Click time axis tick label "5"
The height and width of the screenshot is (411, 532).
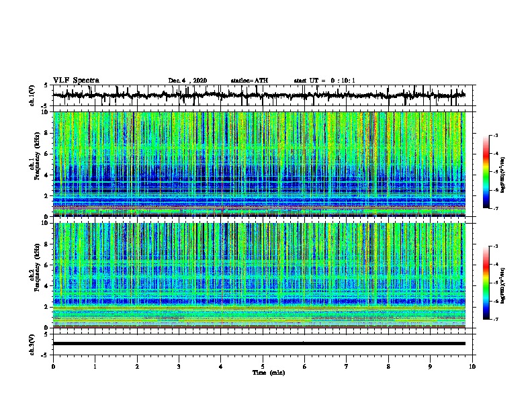[263, 367]
